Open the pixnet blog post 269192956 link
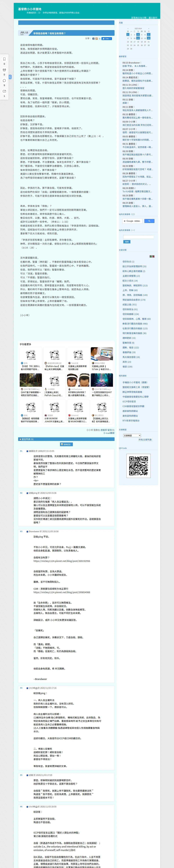The width and height of the screenshot is (174, 868). click(x=61, y=561)
